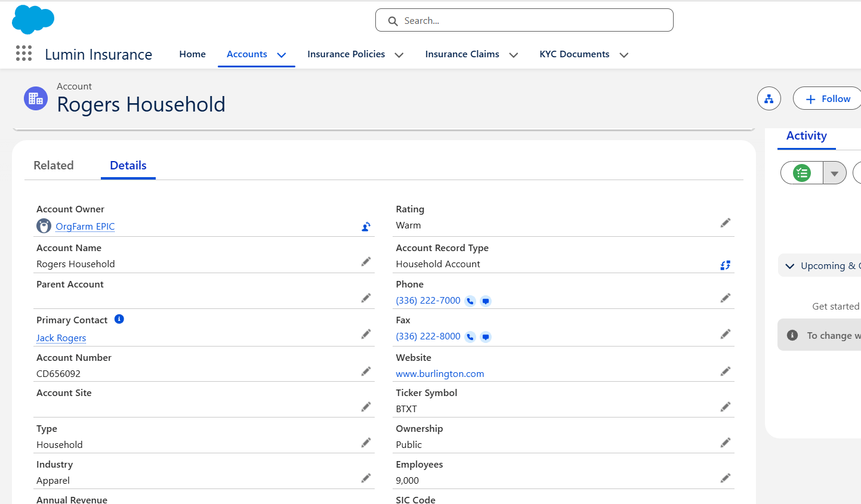Edit Fax field pencil icon
Viewport: 861px width, 504px height.
[726, 334]
